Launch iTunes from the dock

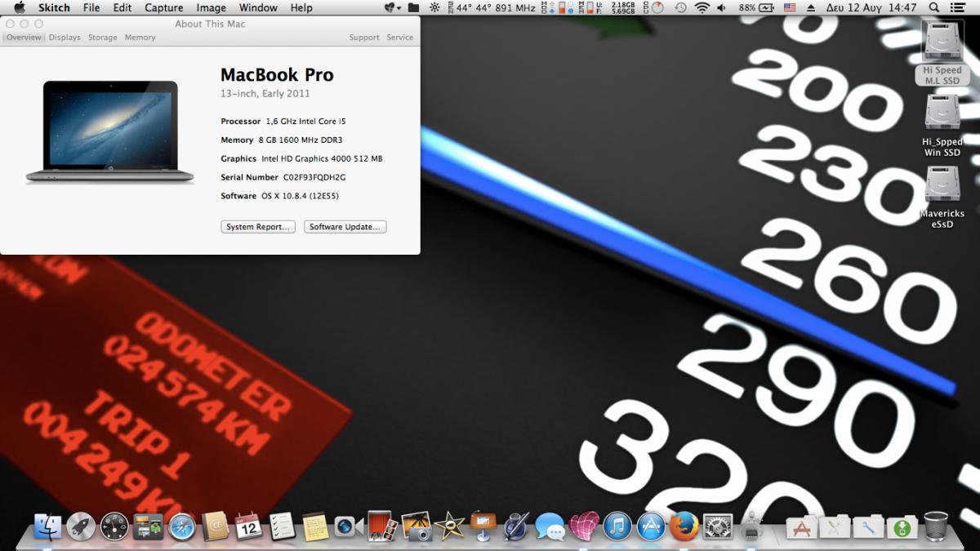tap(617, 527)
